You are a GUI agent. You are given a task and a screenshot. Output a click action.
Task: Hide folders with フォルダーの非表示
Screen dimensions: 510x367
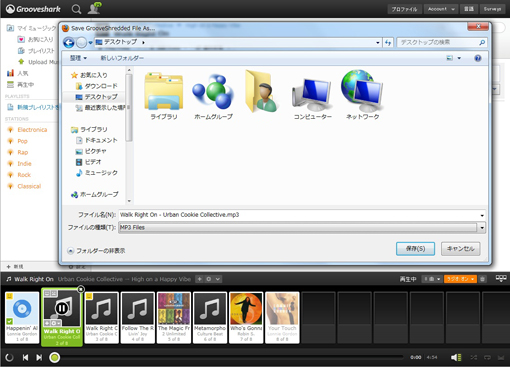point(96,251)
